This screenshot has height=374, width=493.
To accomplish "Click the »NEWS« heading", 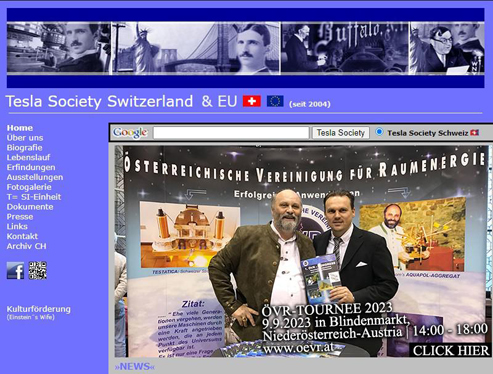I will click(134, 366).
